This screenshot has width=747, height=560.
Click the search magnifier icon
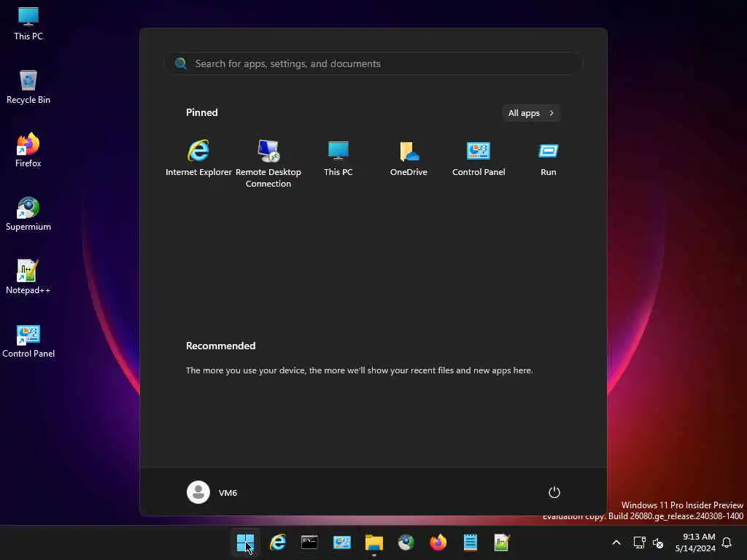181,63
